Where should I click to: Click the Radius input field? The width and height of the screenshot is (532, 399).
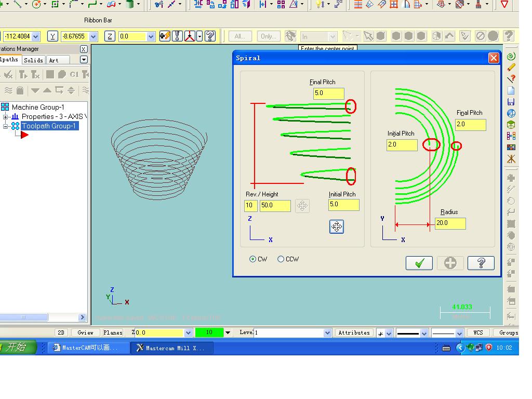450,223
